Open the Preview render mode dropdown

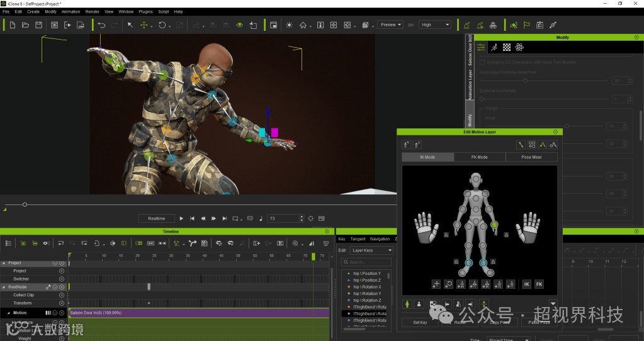[x=391, y=25]
